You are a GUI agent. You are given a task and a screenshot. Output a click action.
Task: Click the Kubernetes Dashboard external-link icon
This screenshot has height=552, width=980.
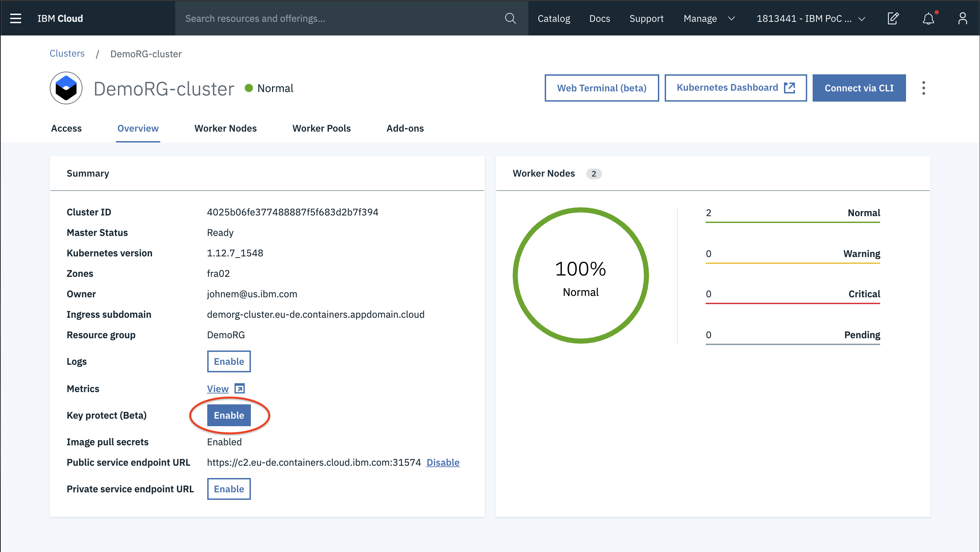[x=789, y=88]
